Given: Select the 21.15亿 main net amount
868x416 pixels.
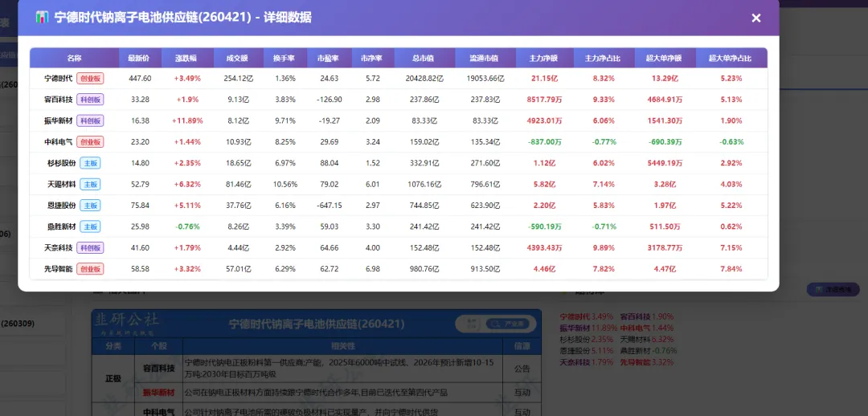Looking at the screenshot, I should click(545, 79).
